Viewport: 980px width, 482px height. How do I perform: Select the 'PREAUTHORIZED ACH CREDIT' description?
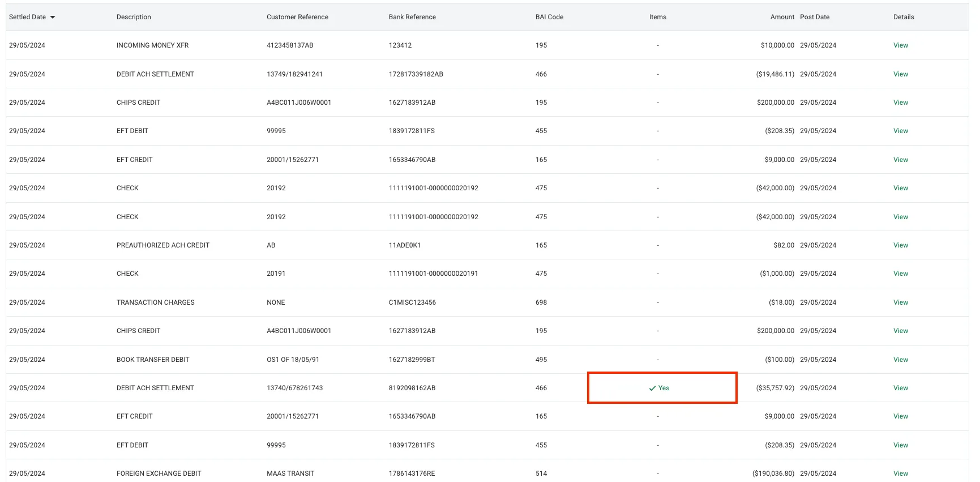pos(163,245)
